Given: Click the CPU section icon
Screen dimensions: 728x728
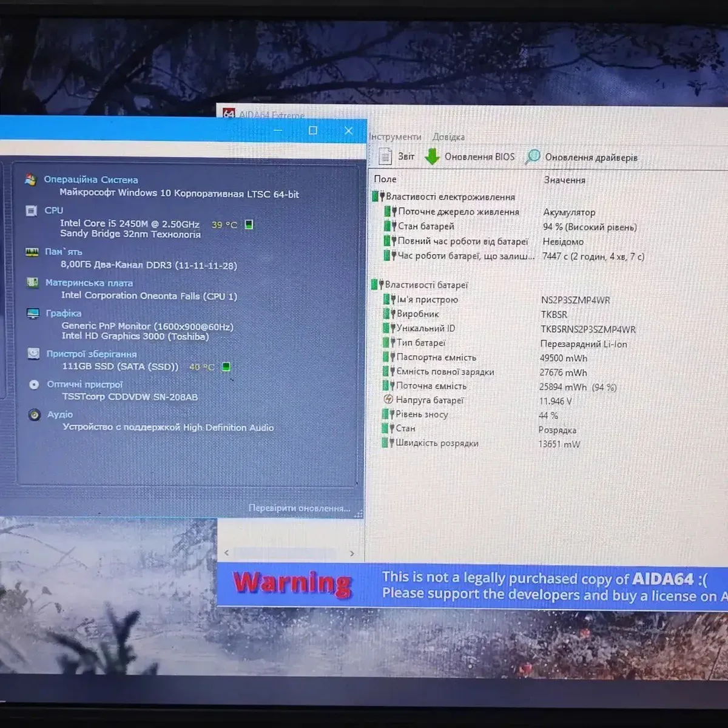Looking at the screenshot, I should (32, 211).
